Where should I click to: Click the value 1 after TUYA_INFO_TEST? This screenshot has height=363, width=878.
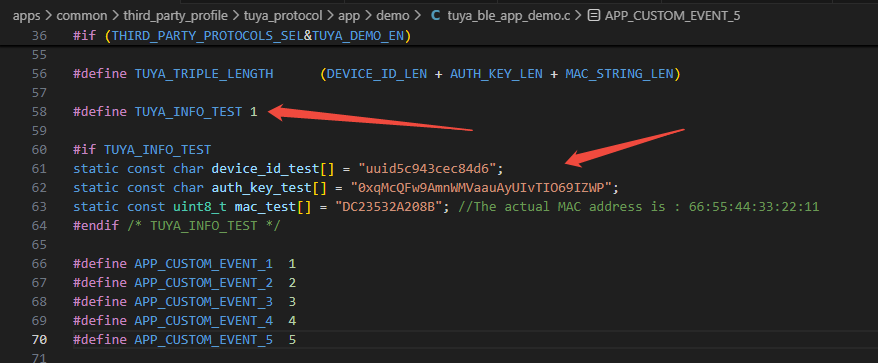pos(254,111)
